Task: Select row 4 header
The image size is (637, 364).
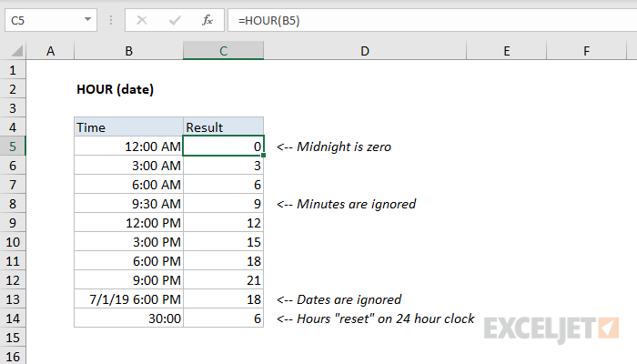Action: click(x=13, y=127)
